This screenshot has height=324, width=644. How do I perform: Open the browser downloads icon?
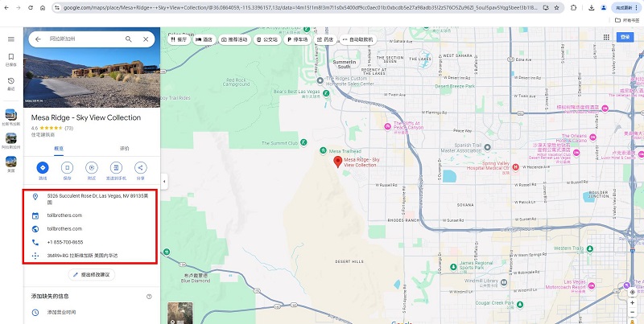click(x=591, y=7)
